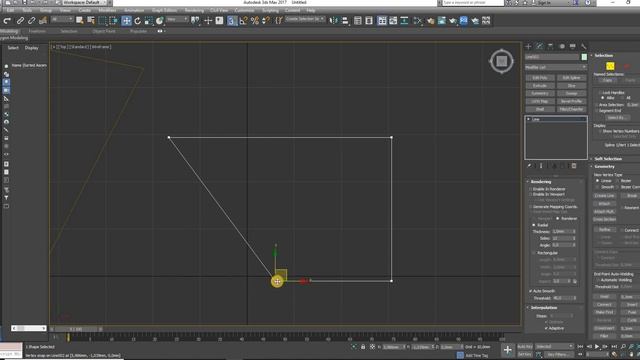Viewport: 640px width, 360px height.
Task: Open Create Selection Set dropdown
Action: pos(305,19)
